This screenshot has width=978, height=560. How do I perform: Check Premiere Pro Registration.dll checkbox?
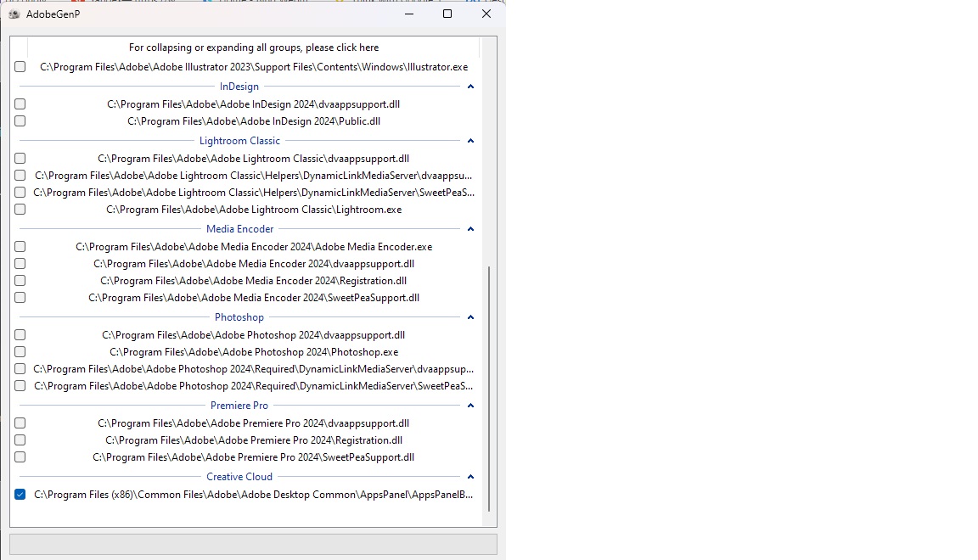(x=20, y=440)
